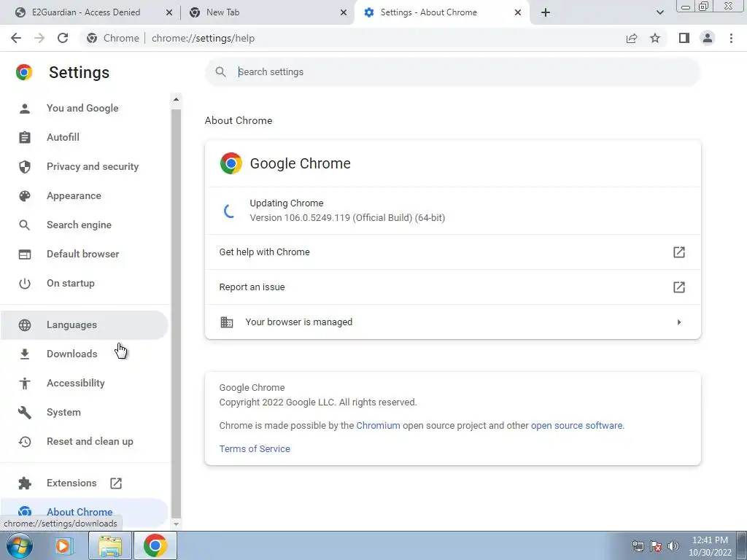Click the Action Center flag tray icon
The height and width of the screenshot is (560, 747).
[656, 546]
